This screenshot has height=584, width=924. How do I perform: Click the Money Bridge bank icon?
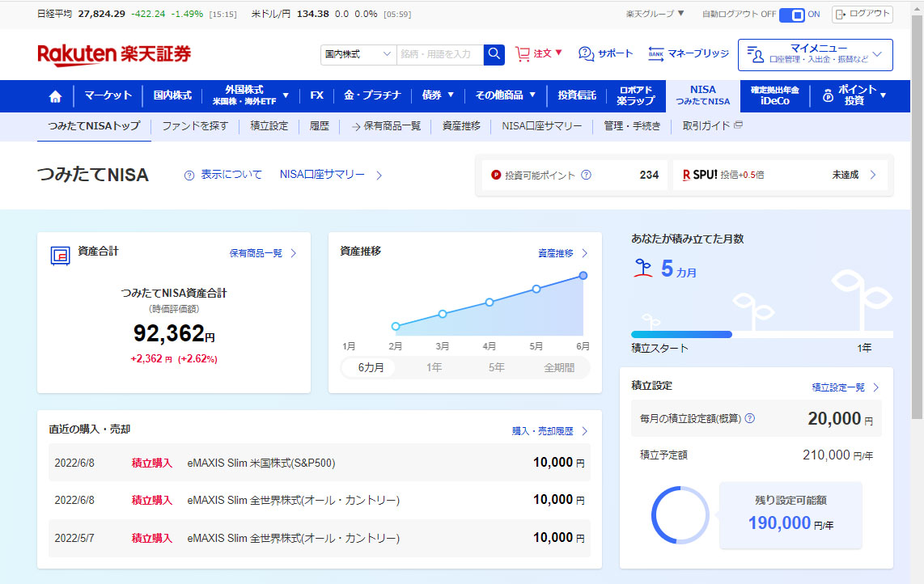tap(656, 53)
